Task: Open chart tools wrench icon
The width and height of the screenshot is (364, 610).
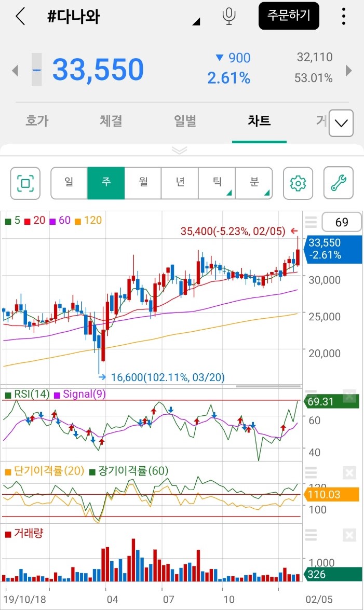Action: pos(339,183)
